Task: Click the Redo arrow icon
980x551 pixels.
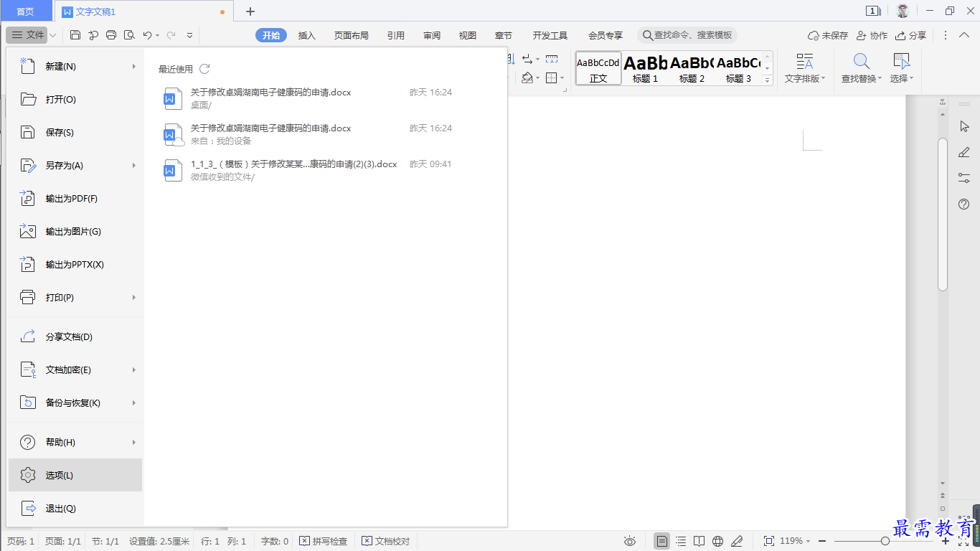Action: (171, 35)
